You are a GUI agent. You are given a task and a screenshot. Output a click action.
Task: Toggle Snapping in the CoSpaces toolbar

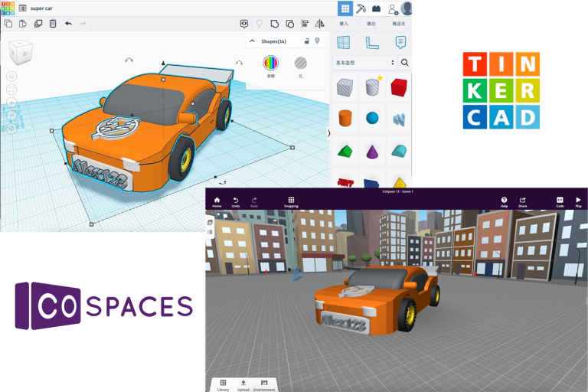291,202
